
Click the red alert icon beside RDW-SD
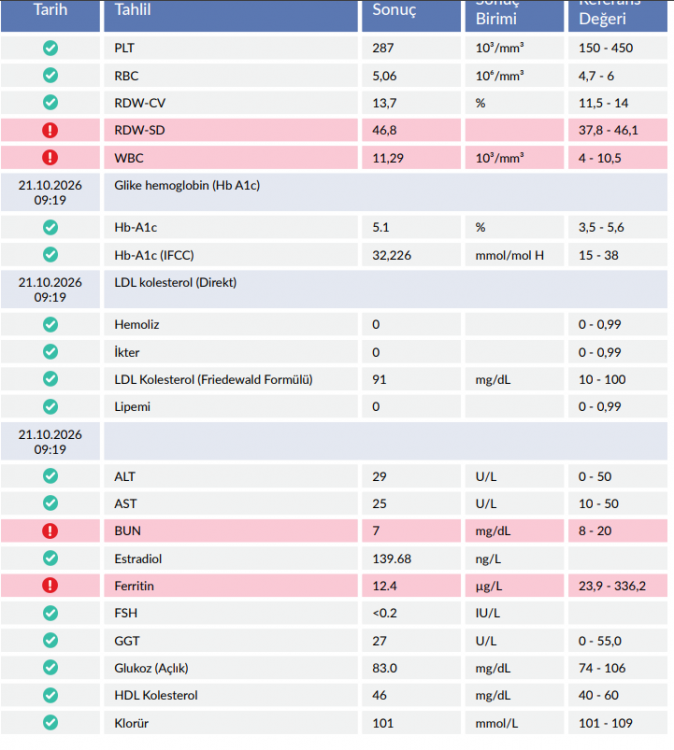tap(50, 130)
